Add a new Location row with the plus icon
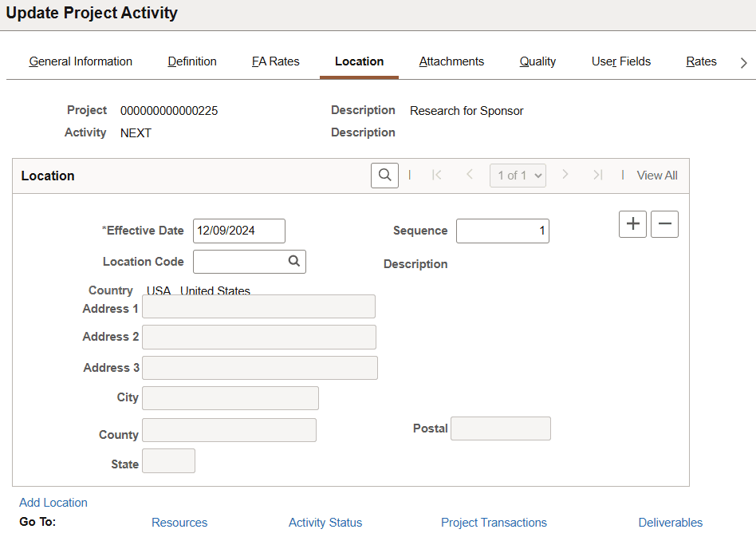Viewport: 756px width, 541px height. point(632,224)
